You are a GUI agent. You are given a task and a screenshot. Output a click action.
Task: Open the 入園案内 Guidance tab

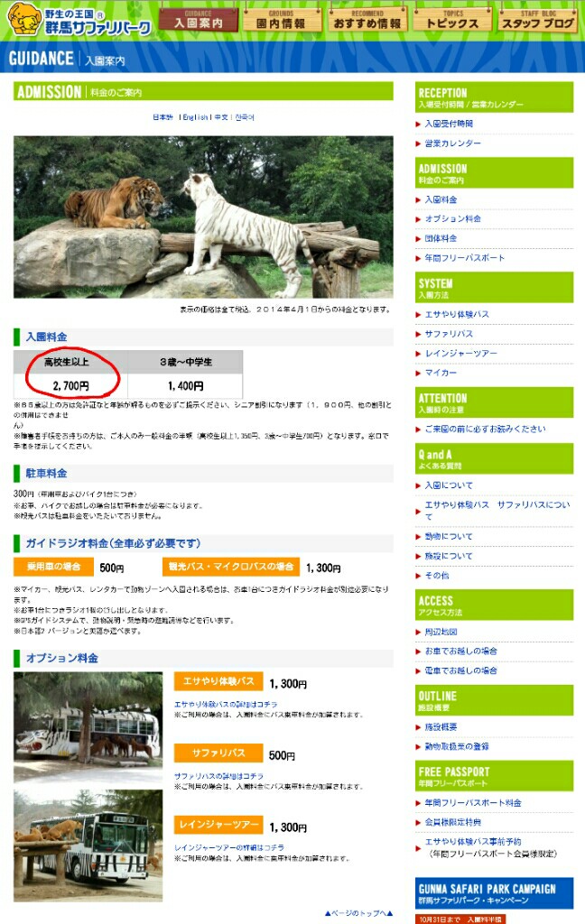click(x=199, y=19)
